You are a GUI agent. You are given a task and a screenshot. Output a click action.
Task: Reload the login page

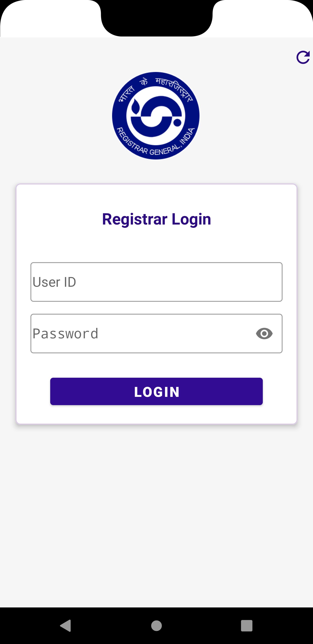click(303, 57)
